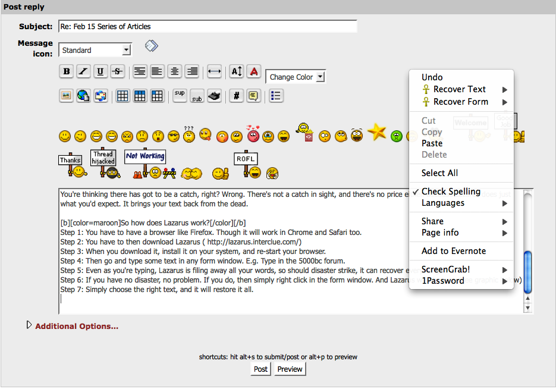The width and height of the screenshot is (556, 392).
Task: Click scrollbar up arrow in message box
Action: coord(527,299)
